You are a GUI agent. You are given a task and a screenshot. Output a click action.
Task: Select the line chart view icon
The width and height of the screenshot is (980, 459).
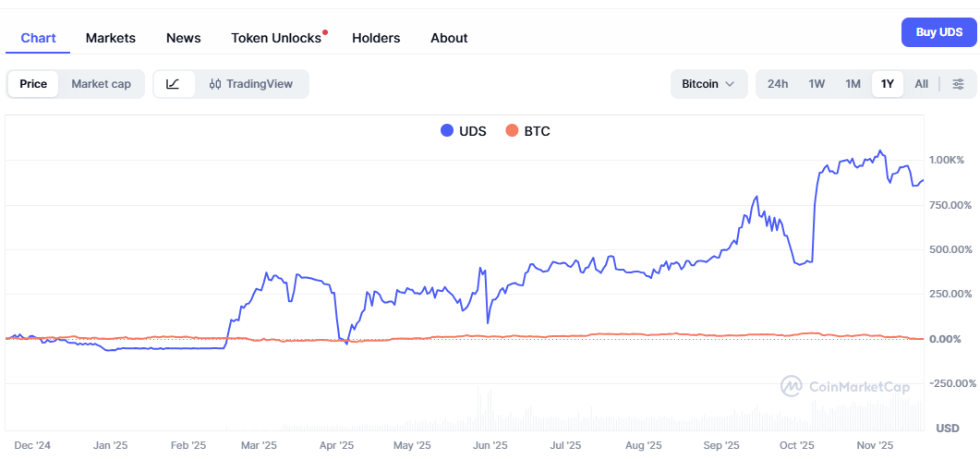[173, 84]
